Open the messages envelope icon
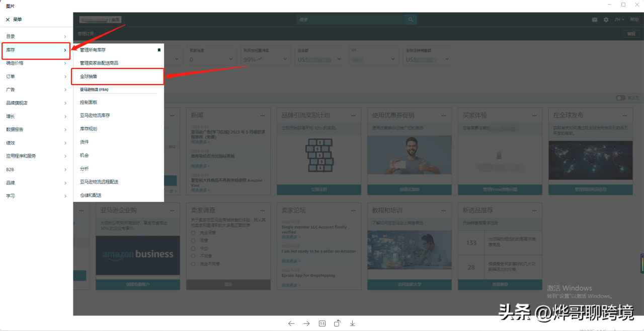Viewport: 644px width, 331px height. coord(594,19)
